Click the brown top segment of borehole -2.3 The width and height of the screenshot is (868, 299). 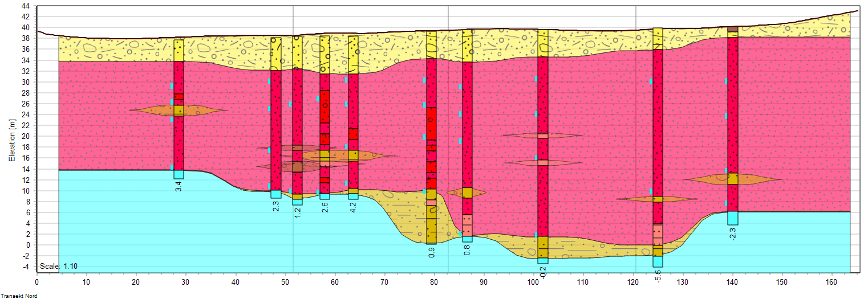(732, 29)
